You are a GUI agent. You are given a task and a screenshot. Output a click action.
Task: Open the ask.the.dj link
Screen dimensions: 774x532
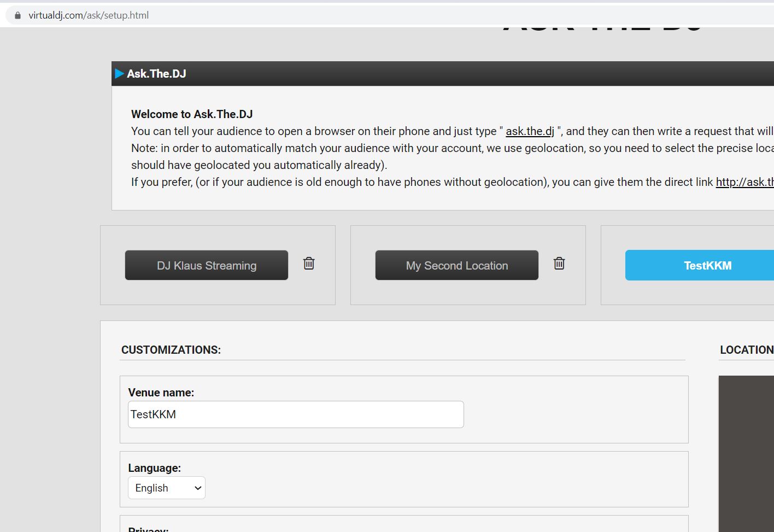pos(530,131)
